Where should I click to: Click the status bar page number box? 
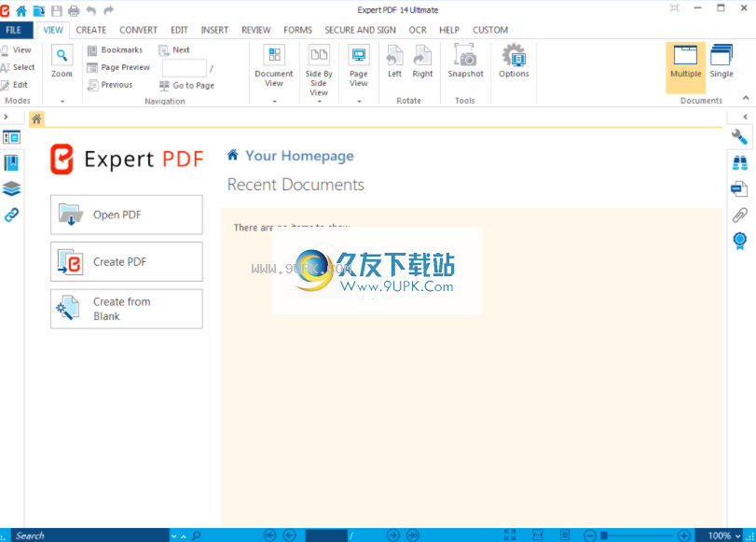point(326,535)
